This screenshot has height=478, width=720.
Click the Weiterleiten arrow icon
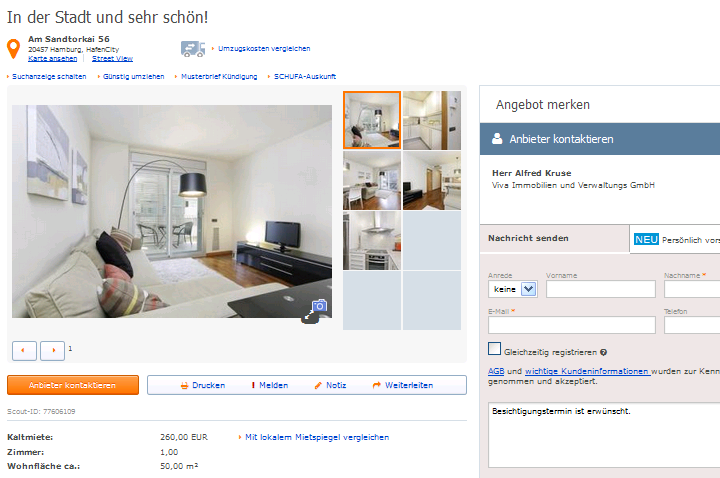click(377, 385)
